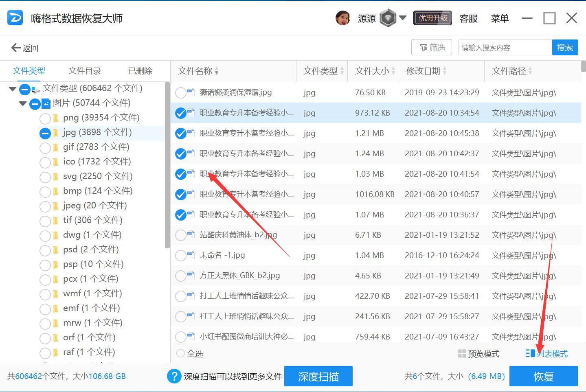Collapse the 图片 tree node
The height and width of the screenshot is (392, 586).
click(x=23, y=103)
